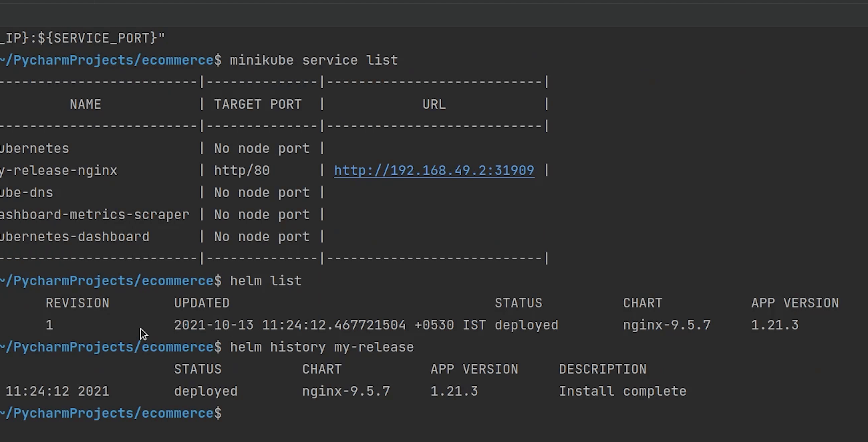Click the kube-dns service row name
The height and width of the screenshot is (442, 868).
coord(26,193)
